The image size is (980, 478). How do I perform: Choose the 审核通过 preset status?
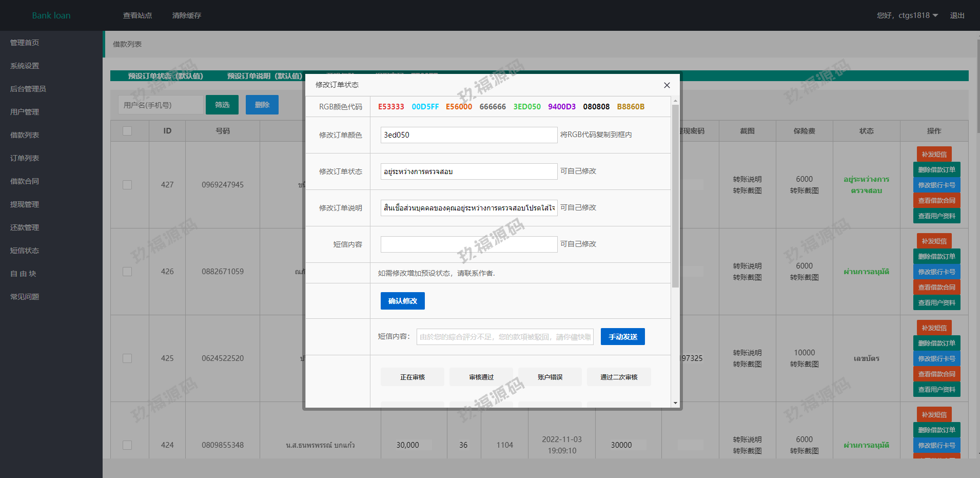click(481, 377)
